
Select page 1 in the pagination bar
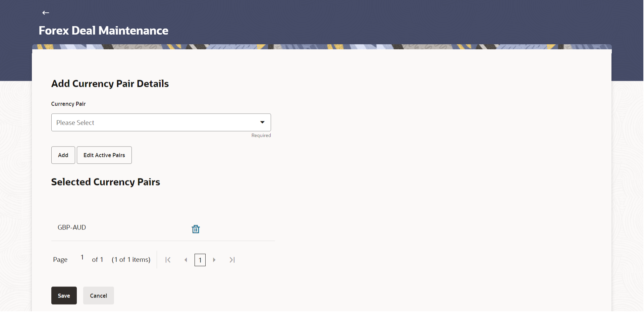coord(200,260)
